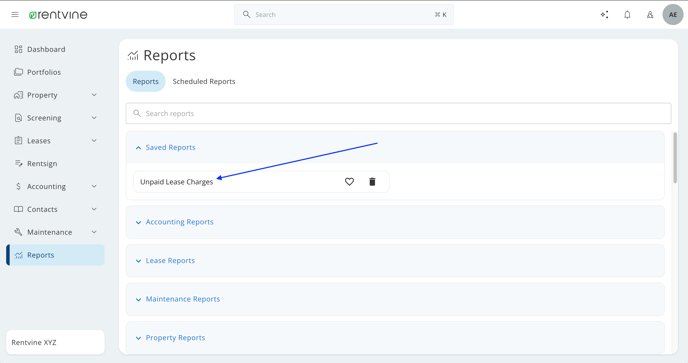Click the chart icon beside Reports heading

[x=133, y=55]
